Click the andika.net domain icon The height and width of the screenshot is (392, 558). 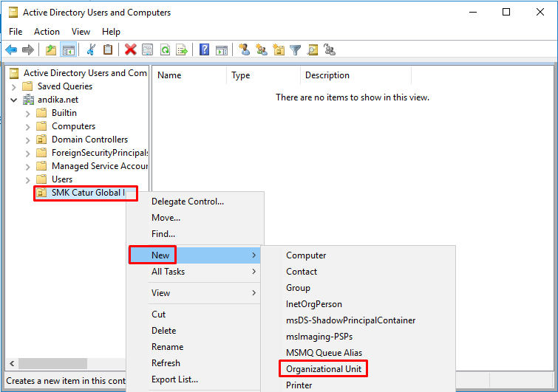coord(28,100)
